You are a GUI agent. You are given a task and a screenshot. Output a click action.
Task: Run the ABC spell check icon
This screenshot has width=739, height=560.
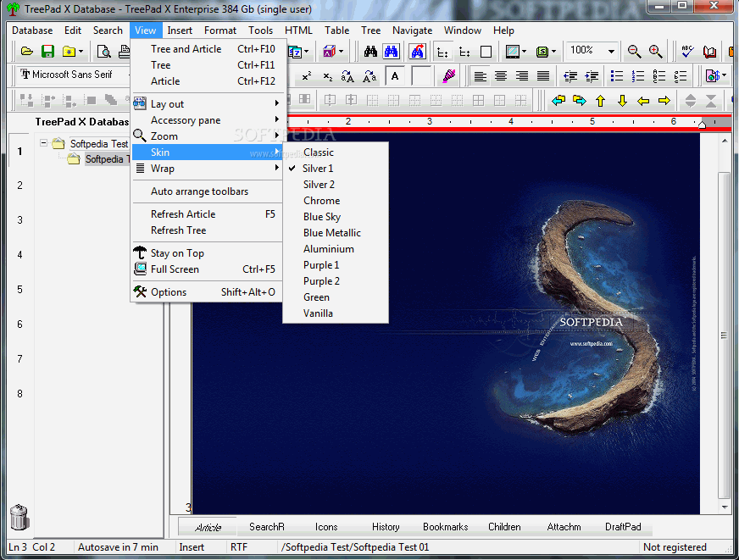click(687, 51)
